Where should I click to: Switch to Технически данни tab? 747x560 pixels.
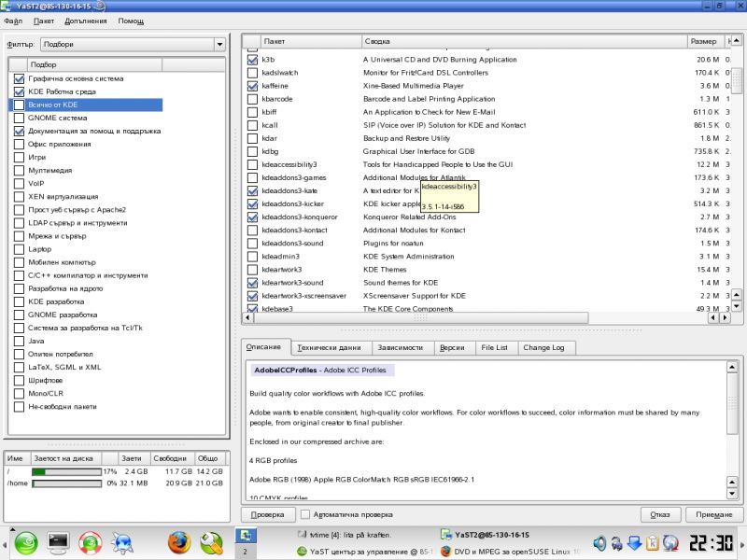[330, 347]
